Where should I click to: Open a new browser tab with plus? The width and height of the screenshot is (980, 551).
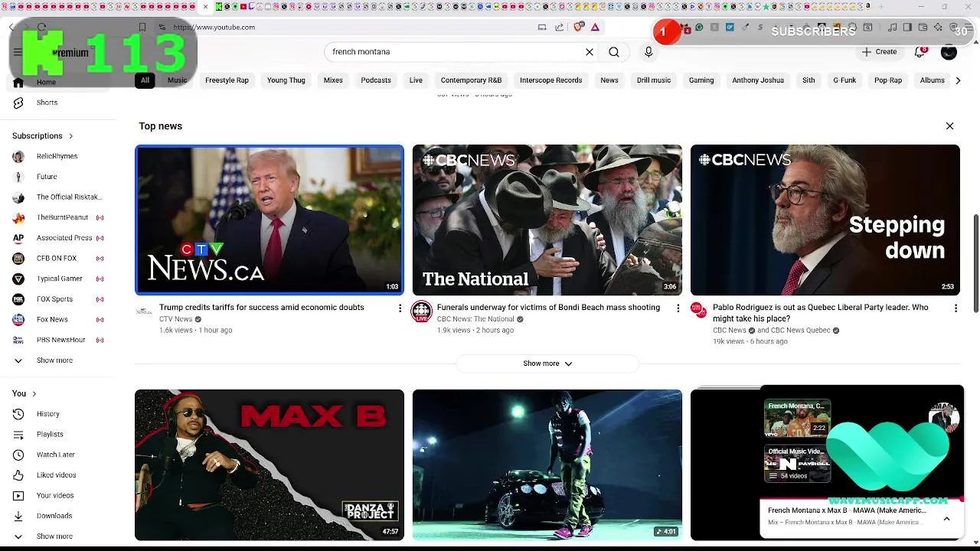[880, 7]
